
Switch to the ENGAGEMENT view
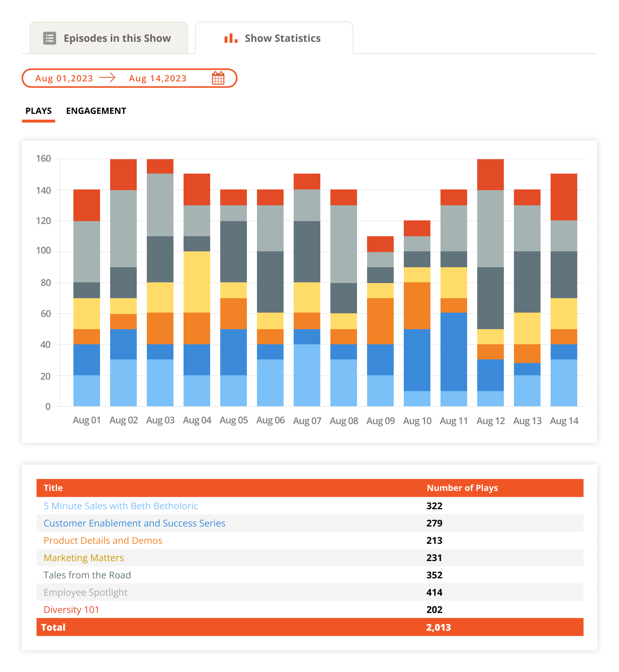(x=96, y=111)
